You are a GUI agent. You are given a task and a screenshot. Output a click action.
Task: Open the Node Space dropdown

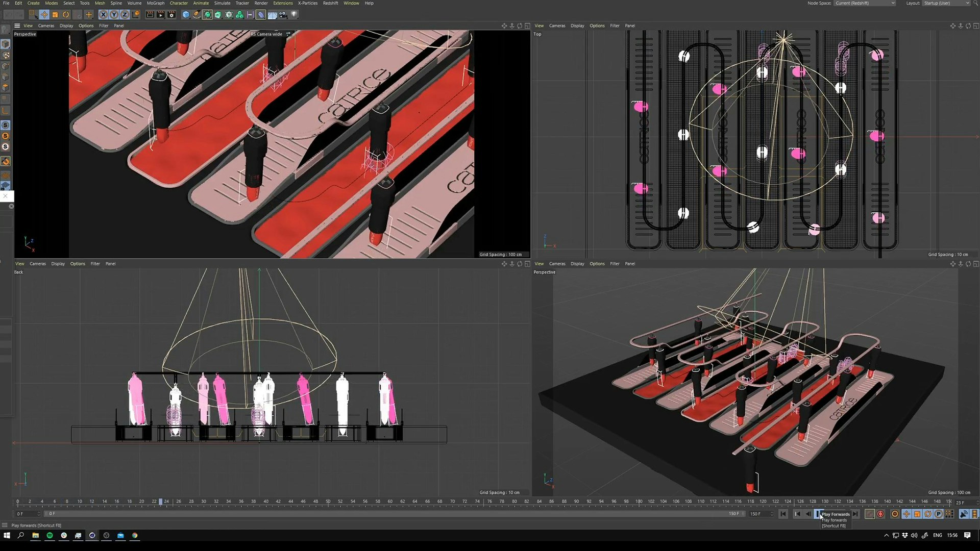point(865,3)
